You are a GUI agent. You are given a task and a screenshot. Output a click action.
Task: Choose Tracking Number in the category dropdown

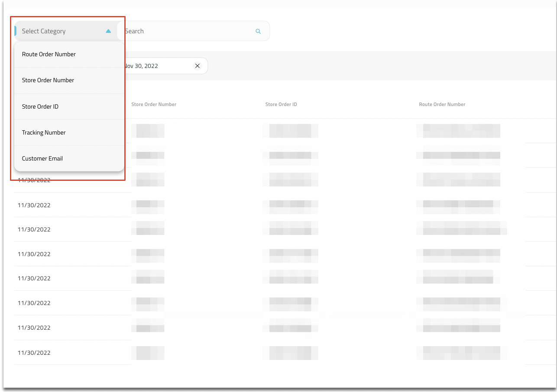click(x=44, y=132)
